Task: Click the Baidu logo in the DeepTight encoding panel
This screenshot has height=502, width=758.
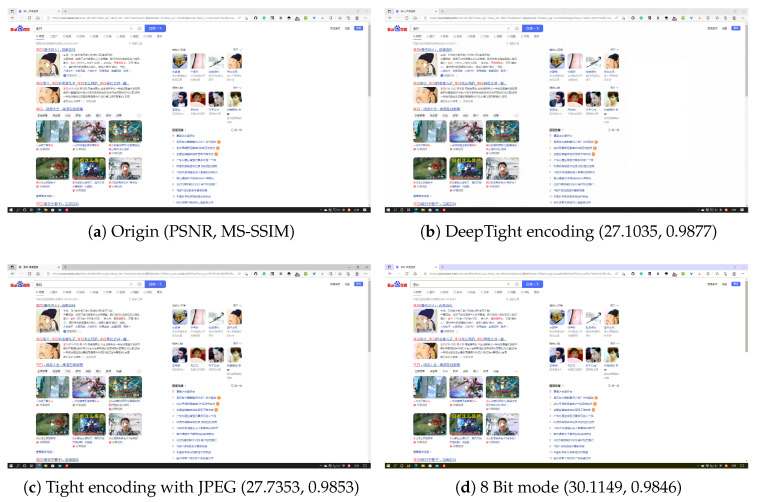Action: click(397, 29)
